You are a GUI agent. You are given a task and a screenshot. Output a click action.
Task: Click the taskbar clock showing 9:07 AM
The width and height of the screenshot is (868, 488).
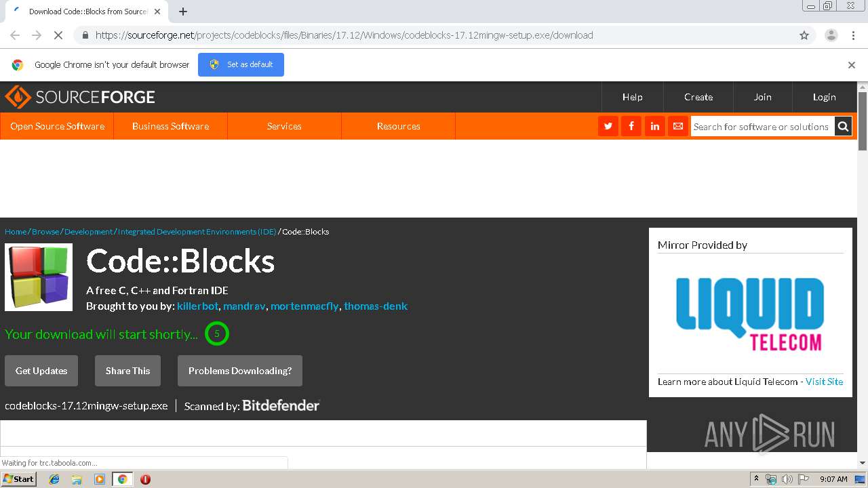833,479
